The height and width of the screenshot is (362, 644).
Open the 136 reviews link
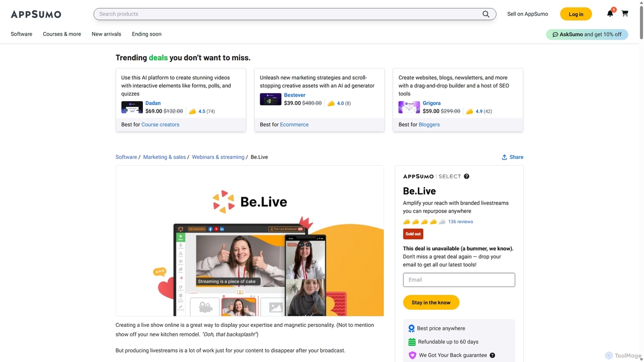pos(460,222)
